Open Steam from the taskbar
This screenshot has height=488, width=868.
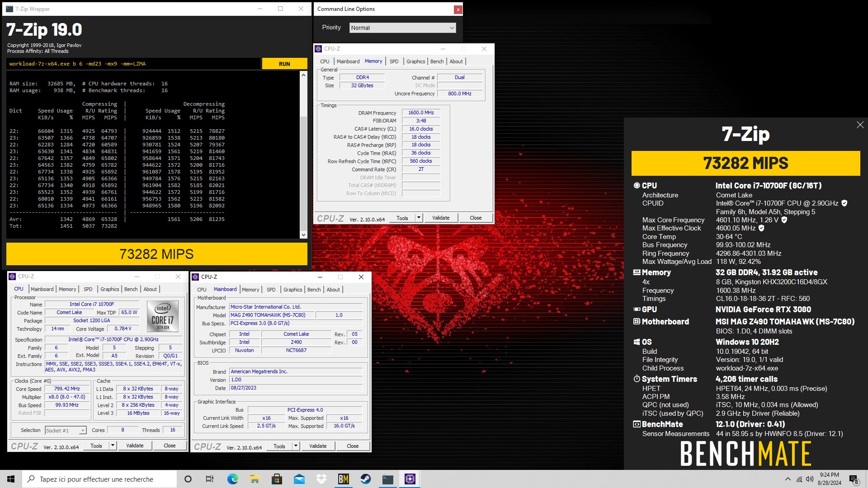click(x=365, y=479)
